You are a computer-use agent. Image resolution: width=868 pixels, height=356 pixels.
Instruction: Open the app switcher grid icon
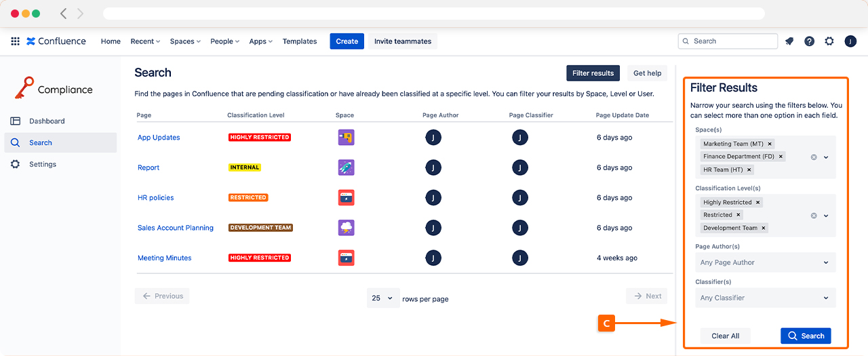15,41
